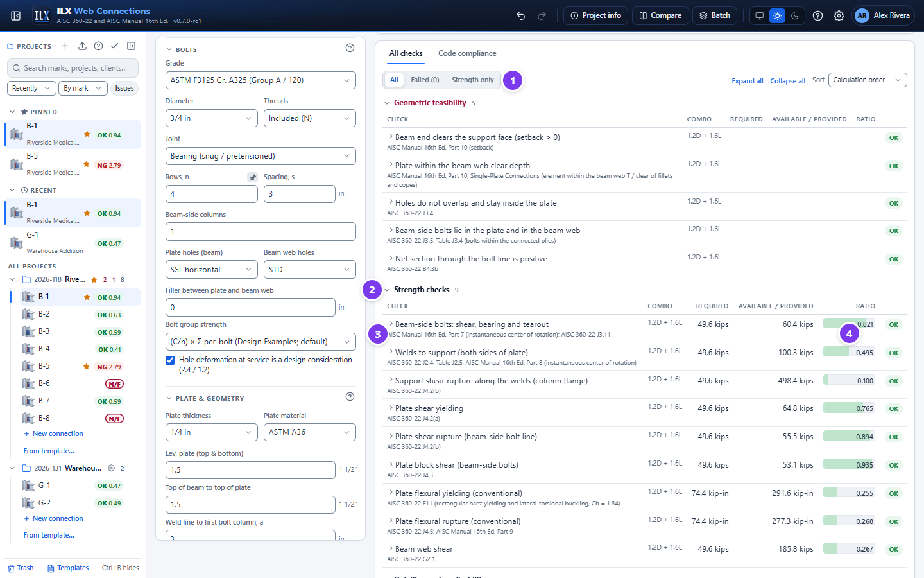Uncheck hole deformation design consideration checkbox
Viewport: 924px width, 578px height.
pos(170,360)
